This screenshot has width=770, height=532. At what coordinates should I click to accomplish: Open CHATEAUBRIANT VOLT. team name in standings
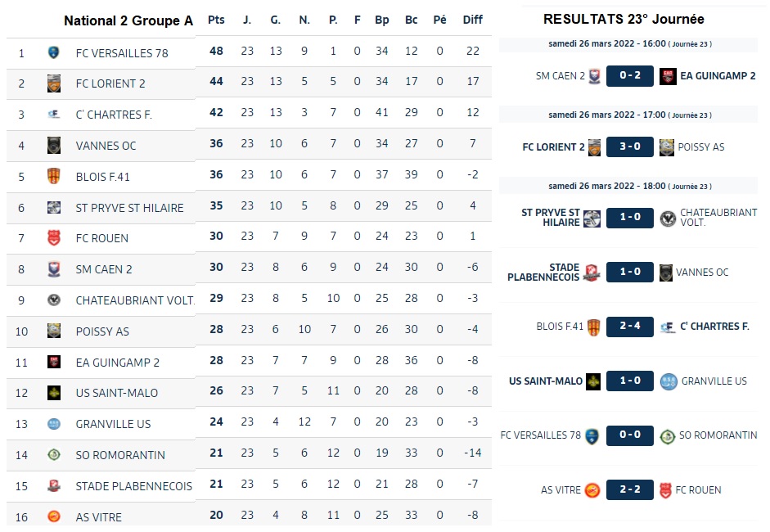(135, 300)
